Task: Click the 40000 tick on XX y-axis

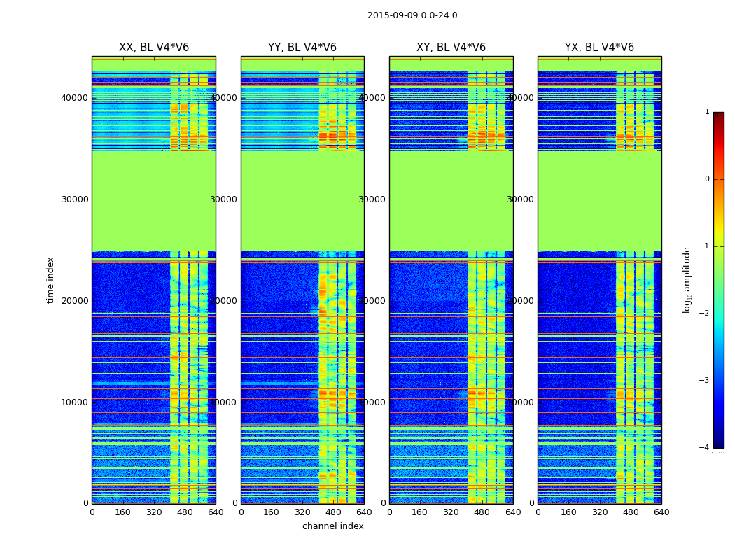Action: (74, 98)
